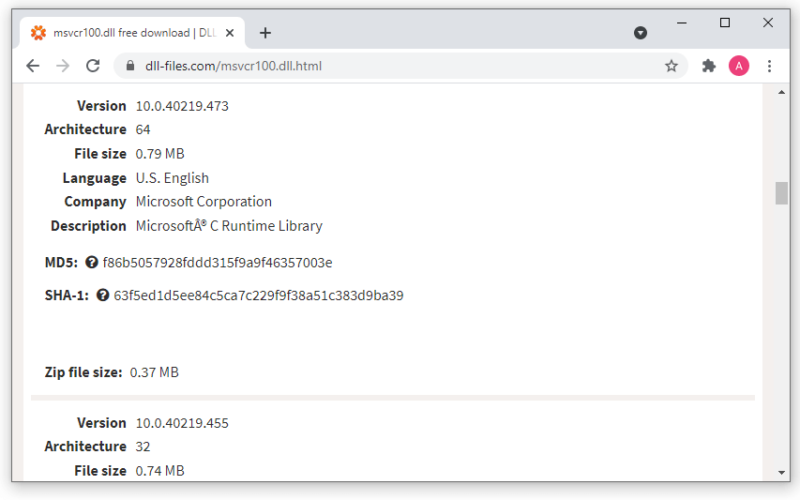Click the 0.37 MB zip size

click(154, 372)
